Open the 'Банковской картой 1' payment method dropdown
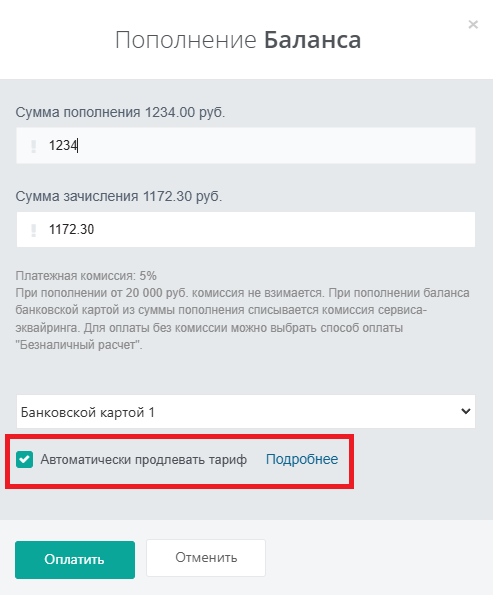Viewport: 493px width, 595px height. pos(246,412)
